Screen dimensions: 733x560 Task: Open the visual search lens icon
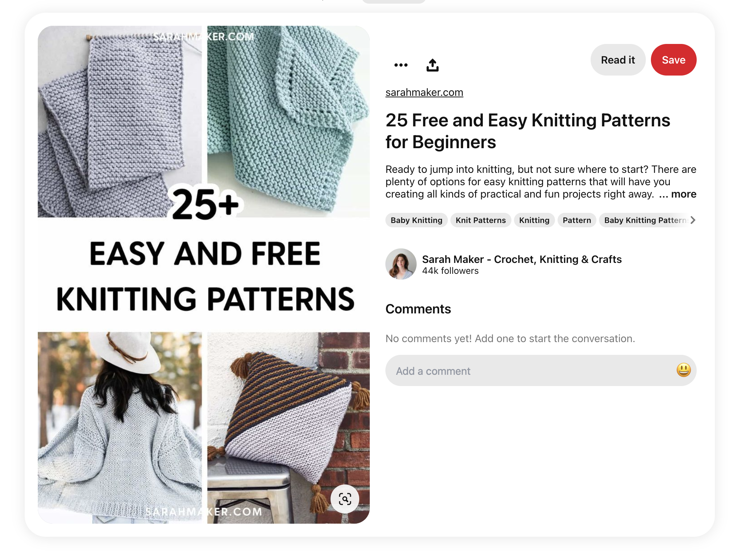(345, 499)
